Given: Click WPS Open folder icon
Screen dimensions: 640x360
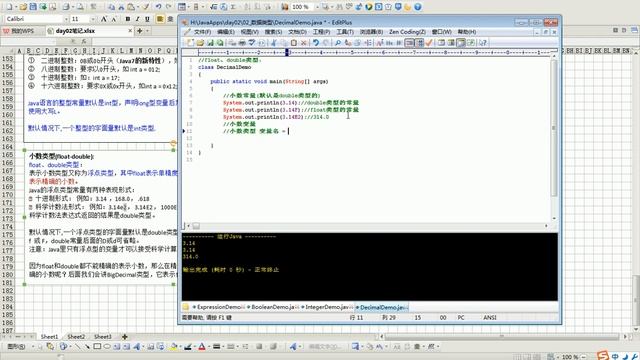Looking at the screenshot, I should tap(23, 7).
